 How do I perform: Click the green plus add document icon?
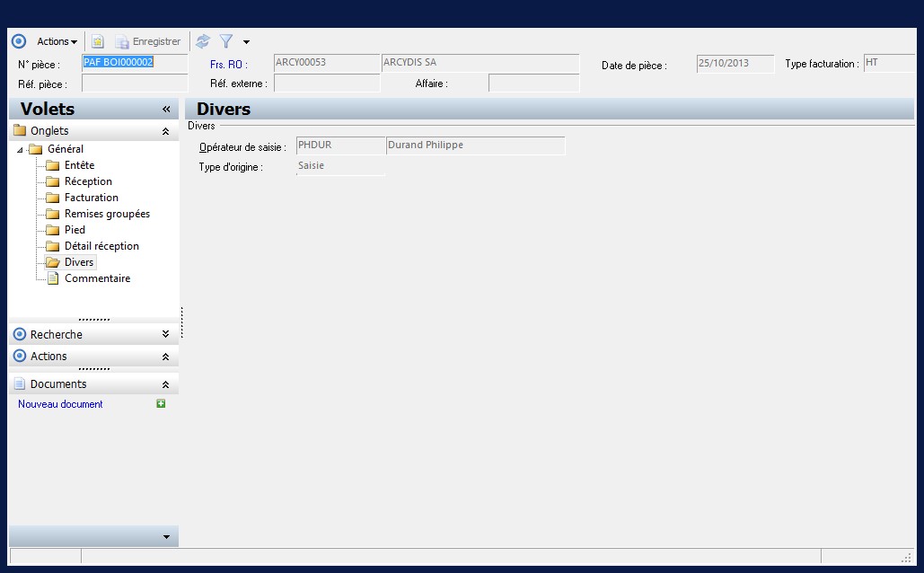tap(161, 404)
